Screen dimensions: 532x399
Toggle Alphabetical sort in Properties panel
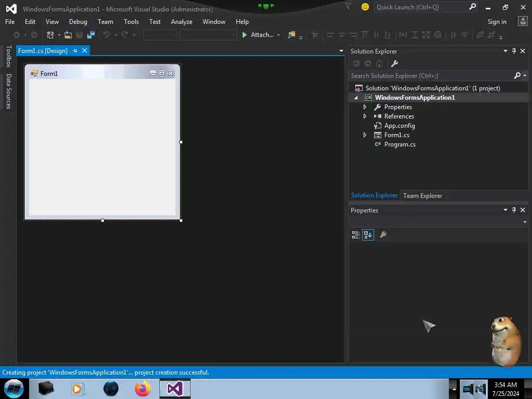click(x=368, y=234)
